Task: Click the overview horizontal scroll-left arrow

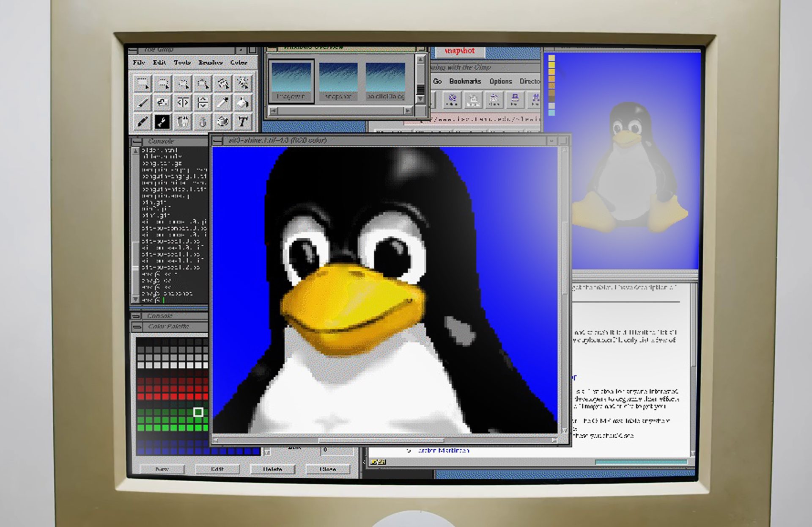Action: click(273, 111)
